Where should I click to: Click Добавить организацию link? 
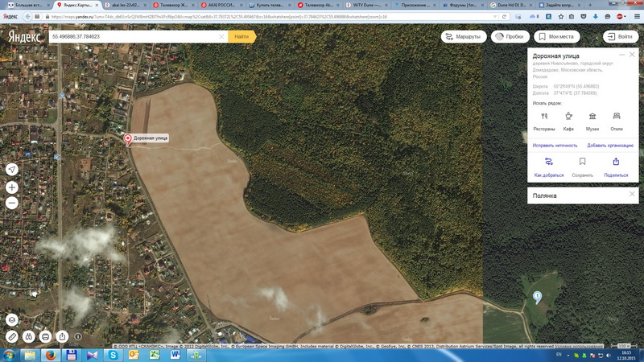610,145
